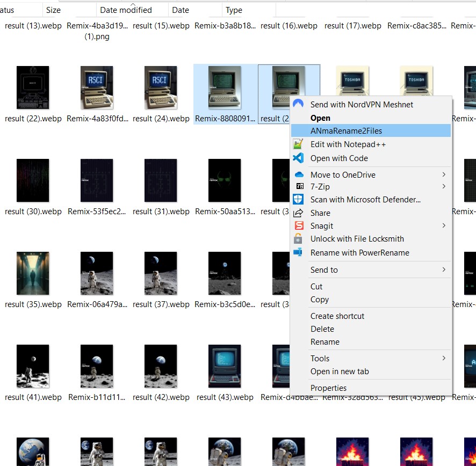Click the Snagit icon

[299, 226]
